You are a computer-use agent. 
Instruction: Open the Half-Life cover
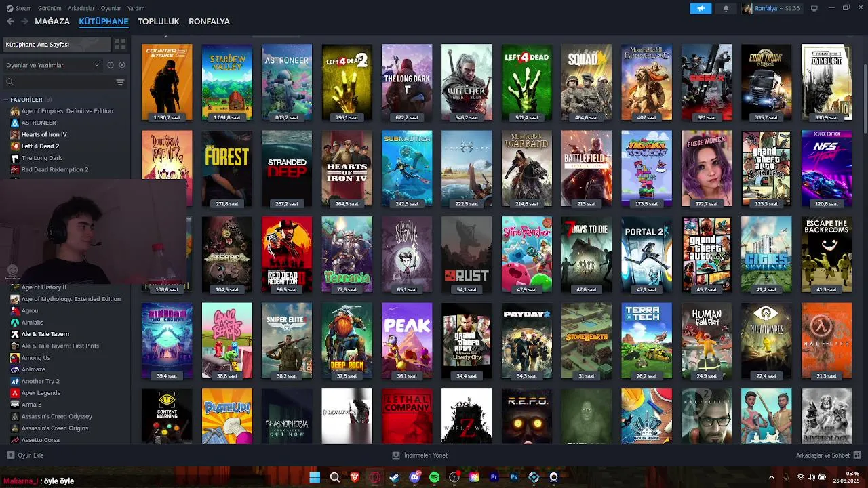pyautogui.click(x=826, y=341)
